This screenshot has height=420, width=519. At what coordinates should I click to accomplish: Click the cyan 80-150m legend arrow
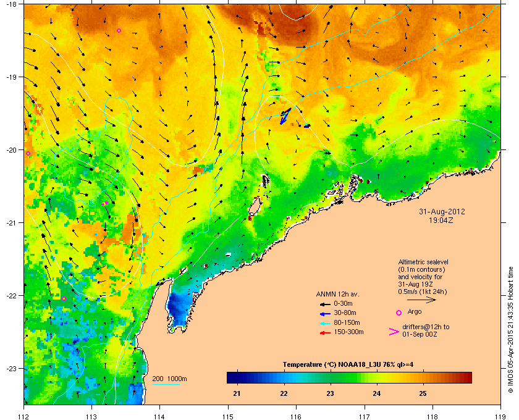tap(325, 324)
